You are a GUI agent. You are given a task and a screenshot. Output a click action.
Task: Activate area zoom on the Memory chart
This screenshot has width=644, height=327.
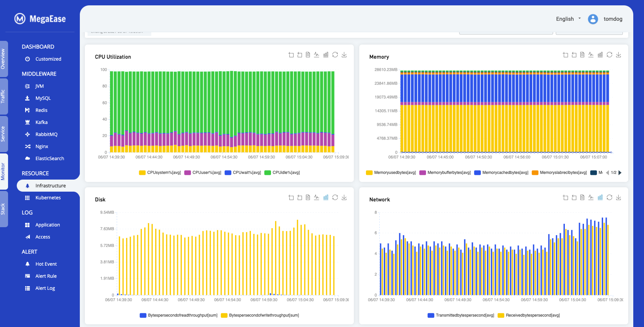pyautogui.click(x=566, y=55)
